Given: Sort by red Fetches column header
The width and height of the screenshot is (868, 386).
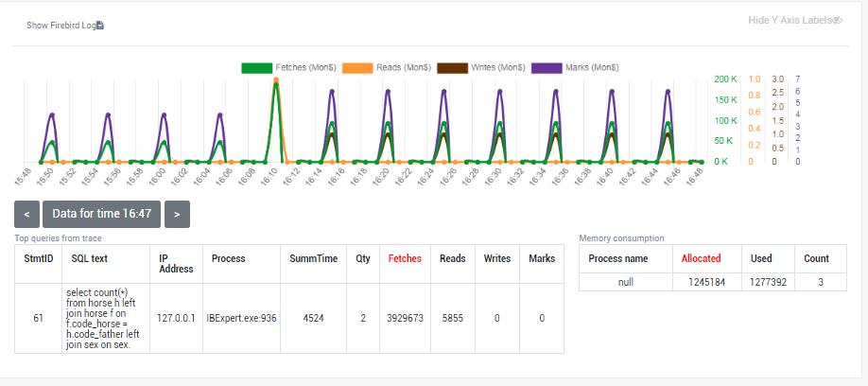Looking at the screenshot, I should (x=405, y=258).
